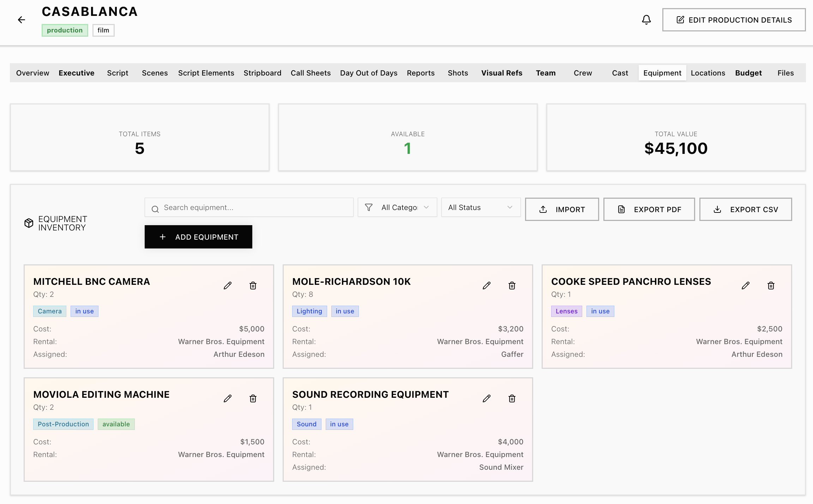The height and width of the screenshot is (504, 813).
Task: Delete the Mitchell BNC Camera item
Action: pos(253,286)
